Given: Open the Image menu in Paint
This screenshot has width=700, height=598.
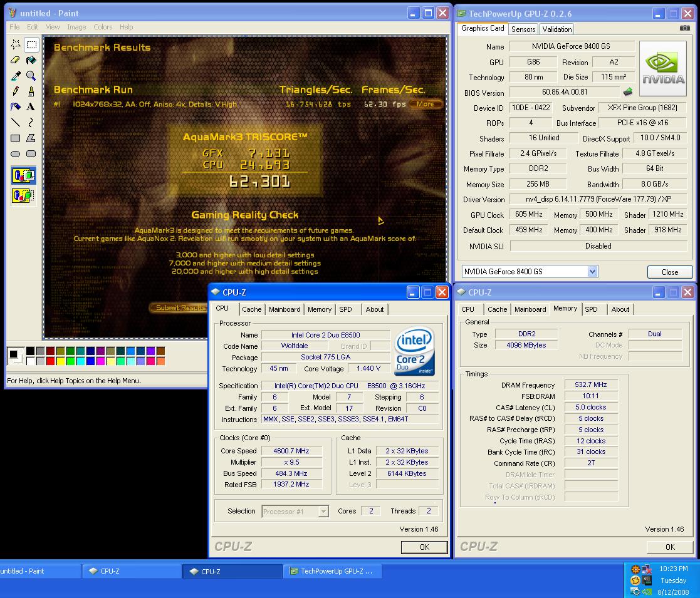Looking at the screenshot, I should coord(76,27).
